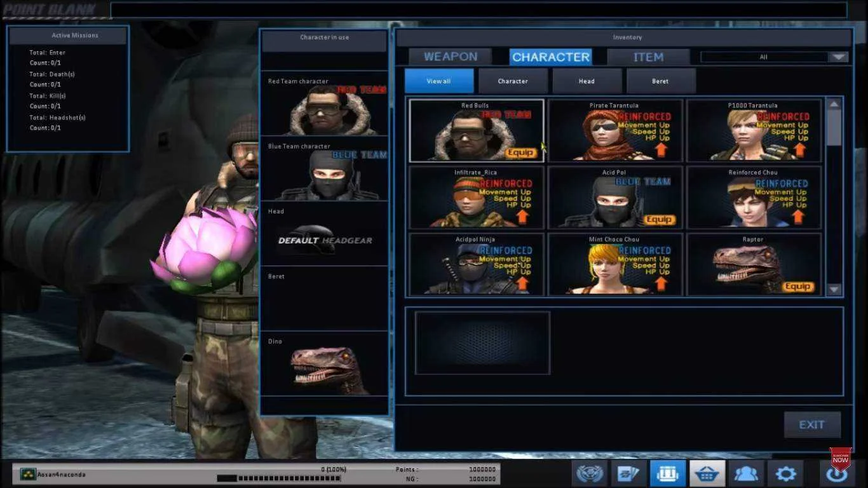The image size is (868, 488).
Task: Click the inventory chest icon
Action: 667,473
